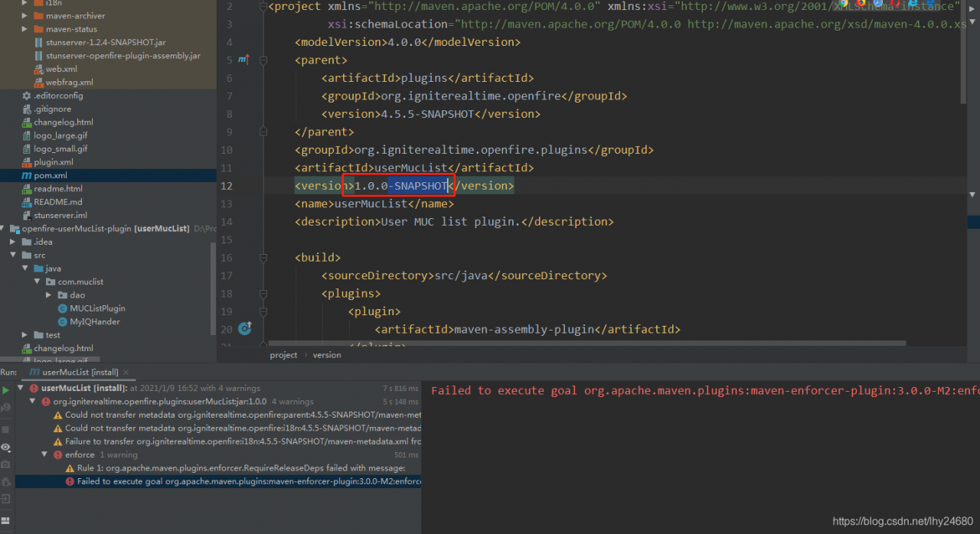The image size is (980, 534).
Task: Collapse the openfire-userMucList-plugin project node
Action: point(3,229)
